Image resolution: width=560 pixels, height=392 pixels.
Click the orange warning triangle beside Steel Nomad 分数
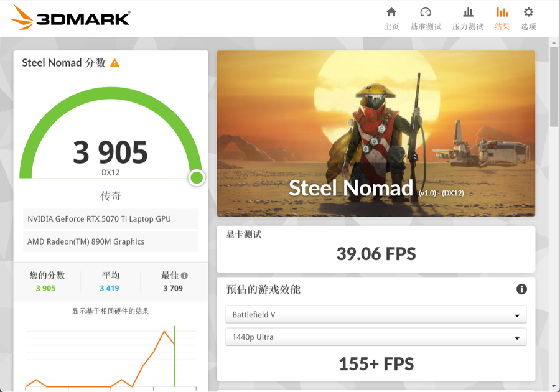[114, 63]
